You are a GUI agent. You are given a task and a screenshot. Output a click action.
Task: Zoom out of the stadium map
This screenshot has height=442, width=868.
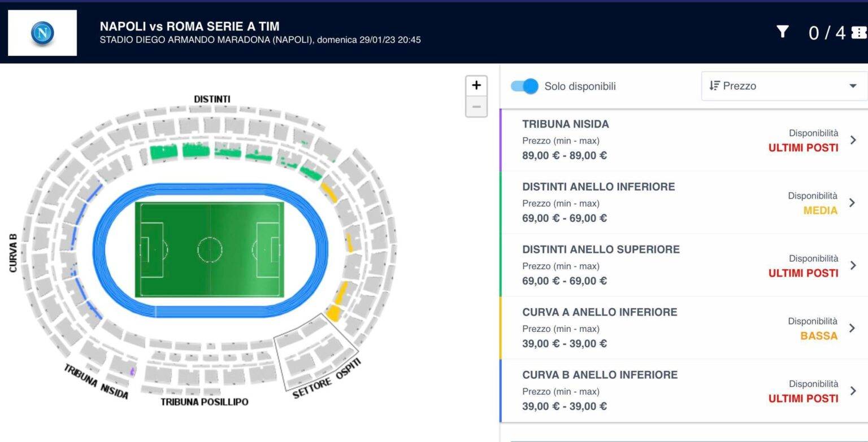(x=476, y=106)
